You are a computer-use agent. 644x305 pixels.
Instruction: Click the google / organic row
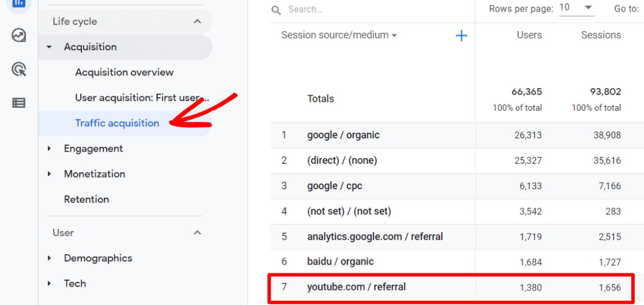click(x=456, y=135)
